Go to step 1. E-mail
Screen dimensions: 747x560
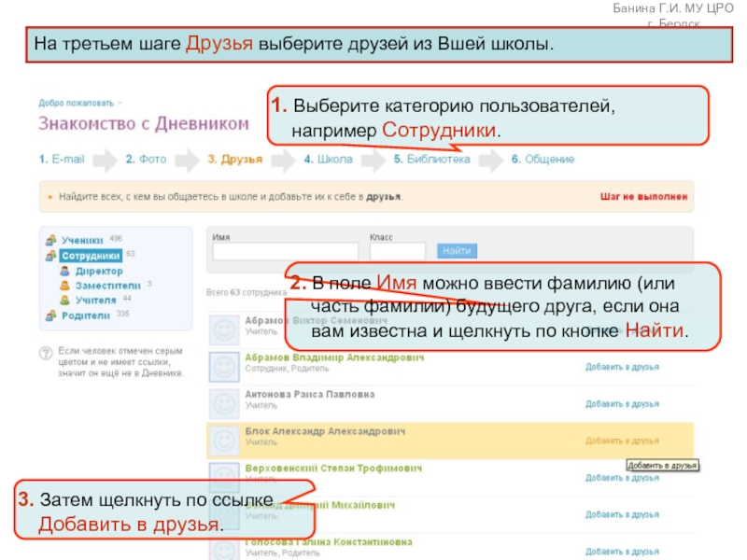click(62, 159)
